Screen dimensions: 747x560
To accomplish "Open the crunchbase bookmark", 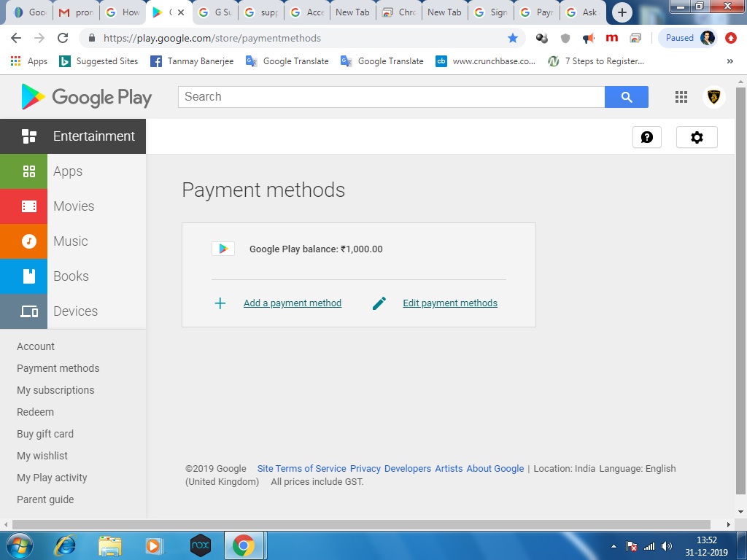I will click(485, 61).
